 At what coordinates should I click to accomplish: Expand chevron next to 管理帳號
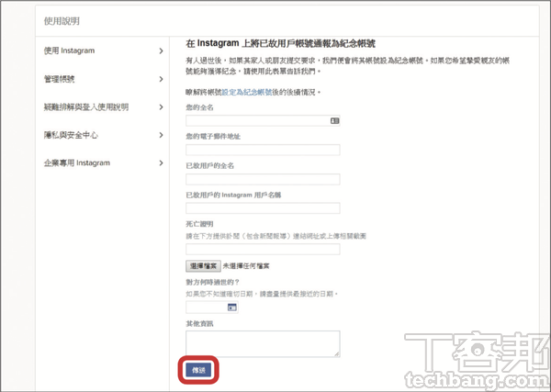[x=161, y=79]
